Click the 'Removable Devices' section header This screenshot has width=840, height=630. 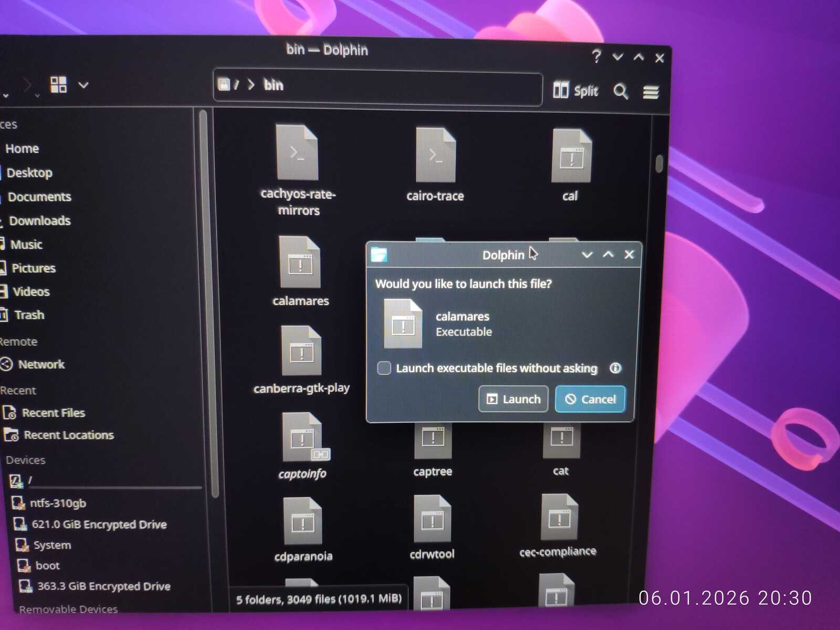[68, 609]
